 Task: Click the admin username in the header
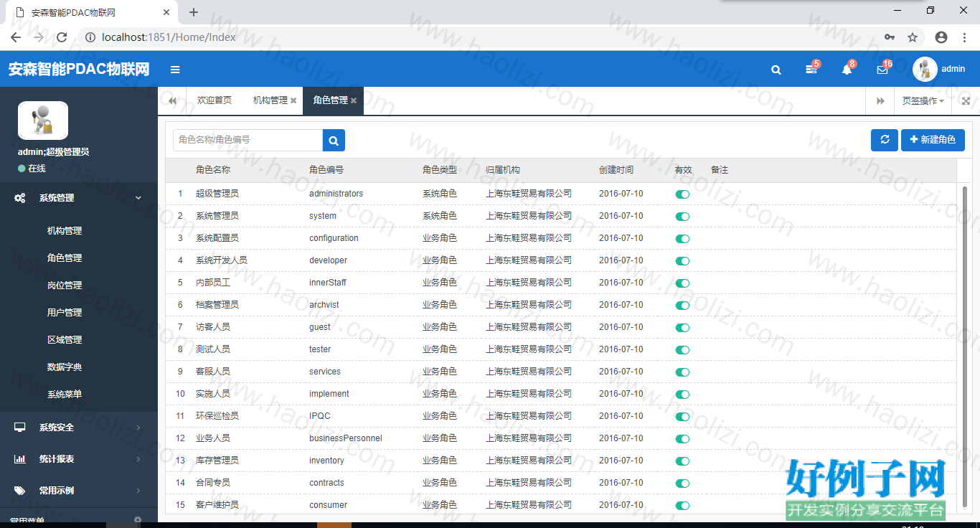pos(953,69)
